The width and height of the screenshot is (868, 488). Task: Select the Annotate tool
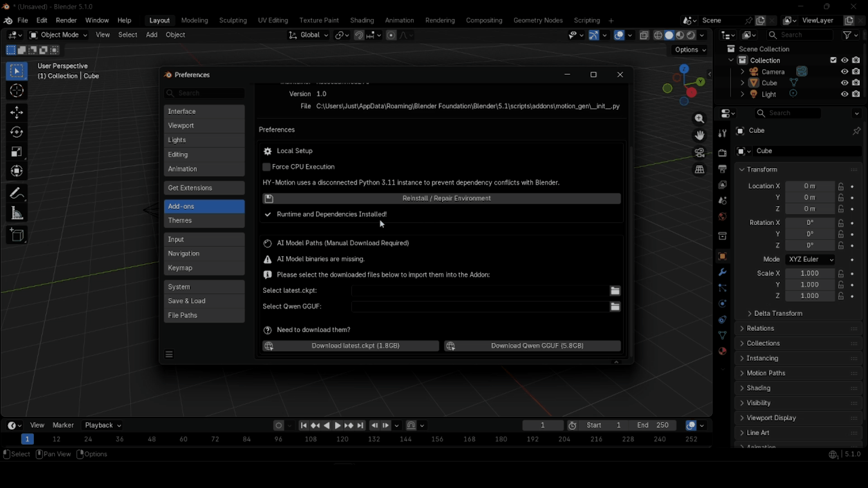coord(17,193)
